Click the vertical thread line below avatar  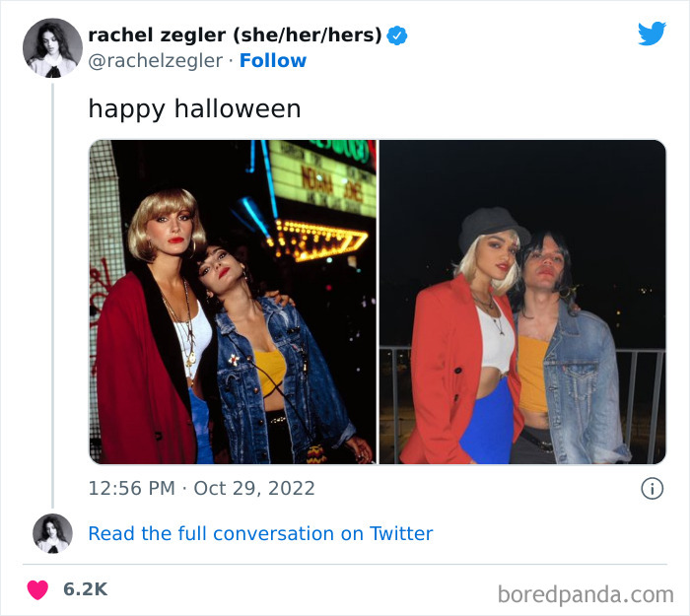point(53,296)
